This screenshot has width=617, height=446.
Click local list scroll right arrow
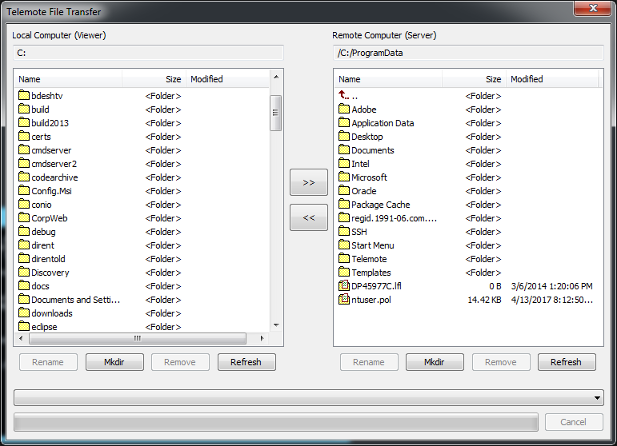262,338
